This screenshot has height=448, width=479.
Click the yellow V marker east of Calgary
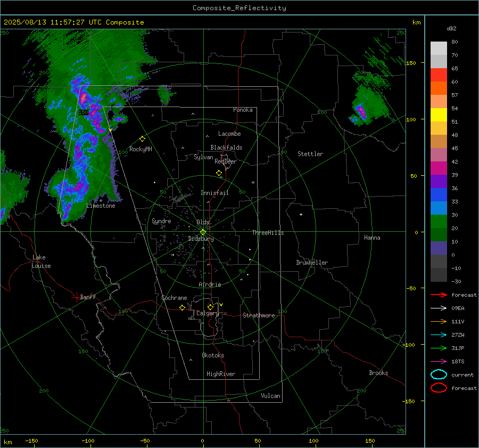pyautogui.click(x=221, y=305)
